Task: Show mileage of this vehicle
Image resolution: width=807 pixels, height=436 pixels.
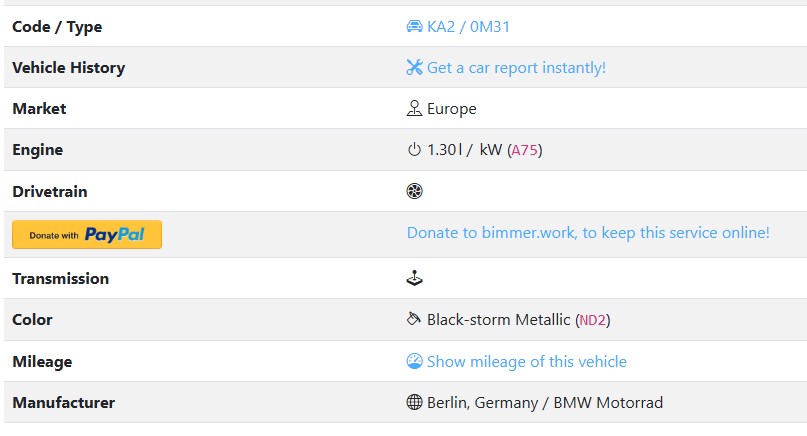Action: (x=526, y=361)
